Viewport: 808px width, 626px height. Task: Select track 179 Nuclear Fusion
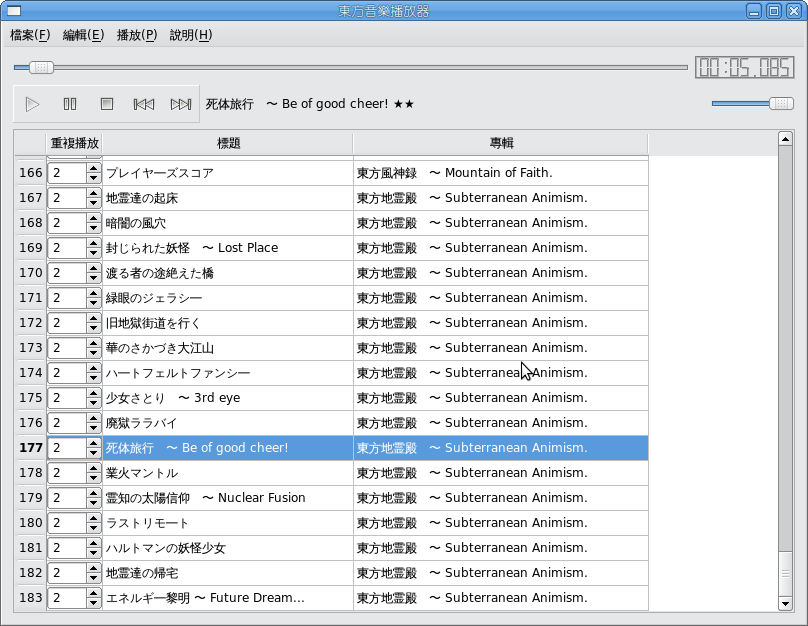click(x=228, y=498)
